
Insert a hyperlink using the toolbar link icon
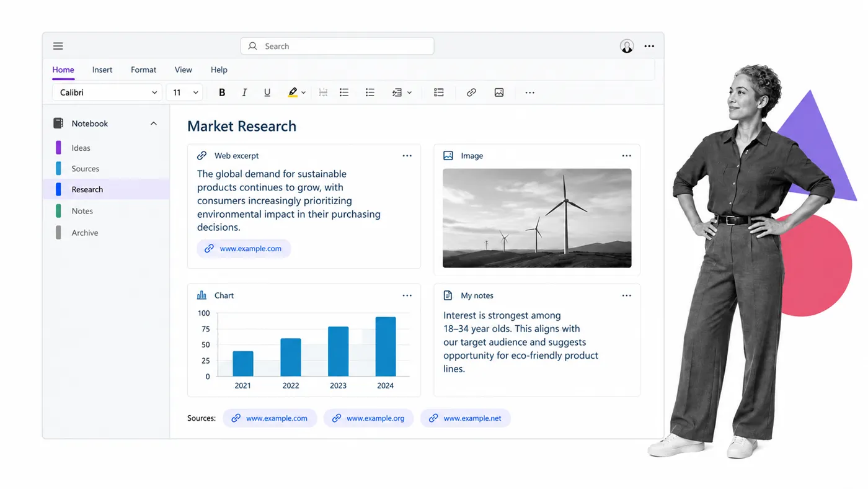471,92
